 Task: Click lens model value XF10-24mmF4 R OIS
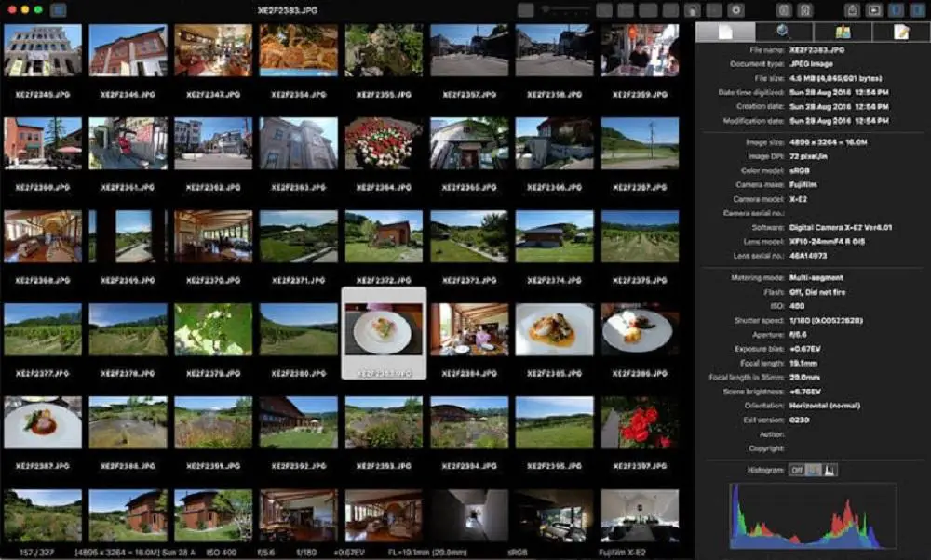point(827,242)
